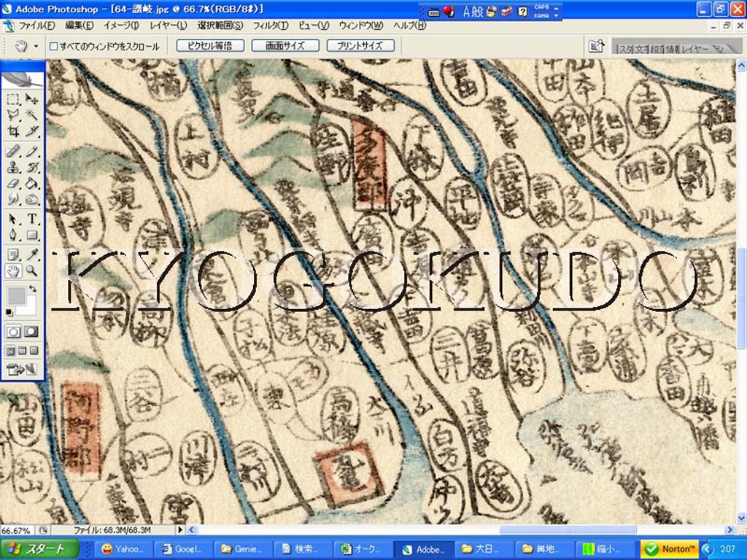
Task: Select the Hand tool in the toolbox
Action: tap(13, 271)
